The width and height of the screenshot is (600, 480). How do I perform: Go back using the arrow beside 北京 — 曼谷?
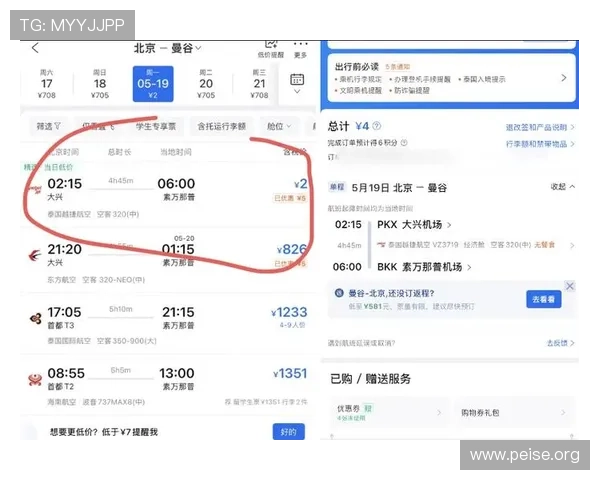tap(35, 48)
